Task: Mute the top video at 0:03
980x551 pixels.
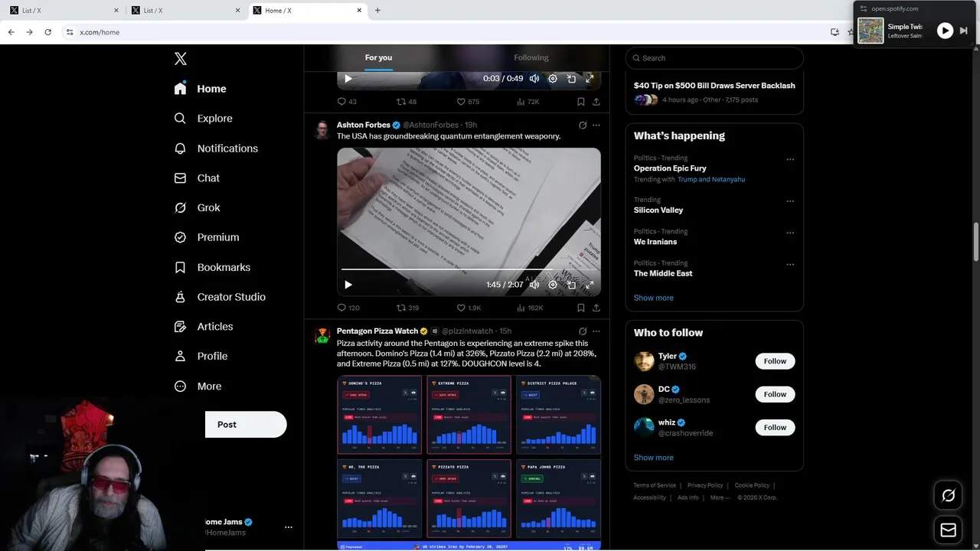Action: click(x=534, y=79)
